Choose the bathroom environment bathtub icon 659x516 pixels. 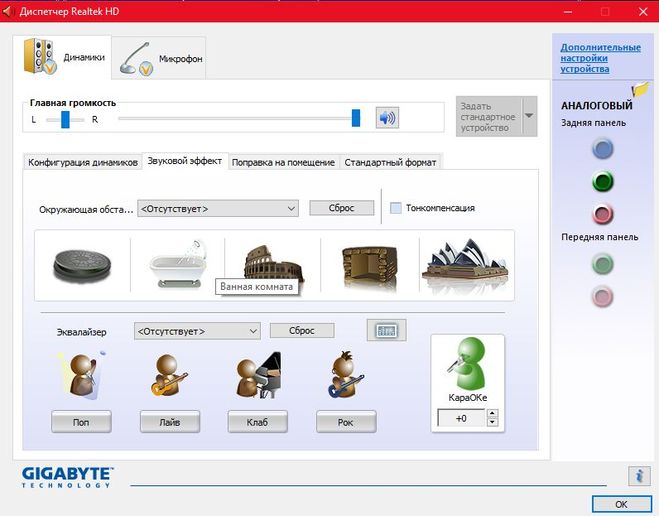[x=178, y=264]
